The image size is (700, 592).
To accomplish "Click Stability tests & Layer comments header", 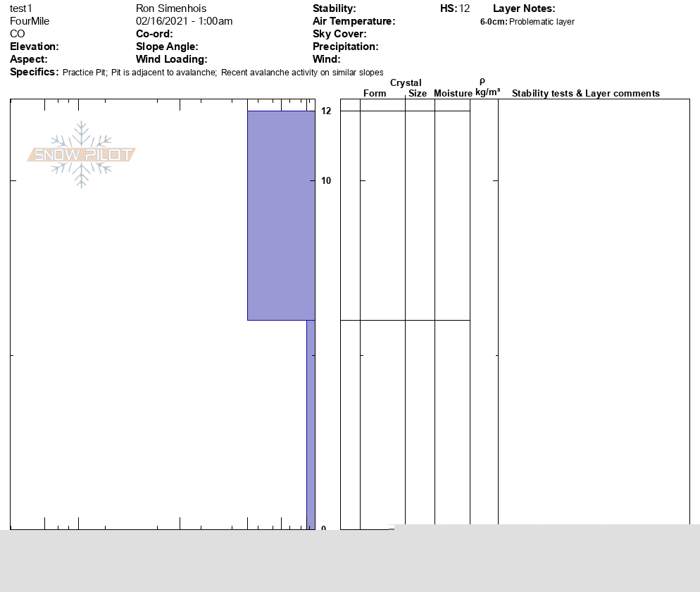I will 585,93.
